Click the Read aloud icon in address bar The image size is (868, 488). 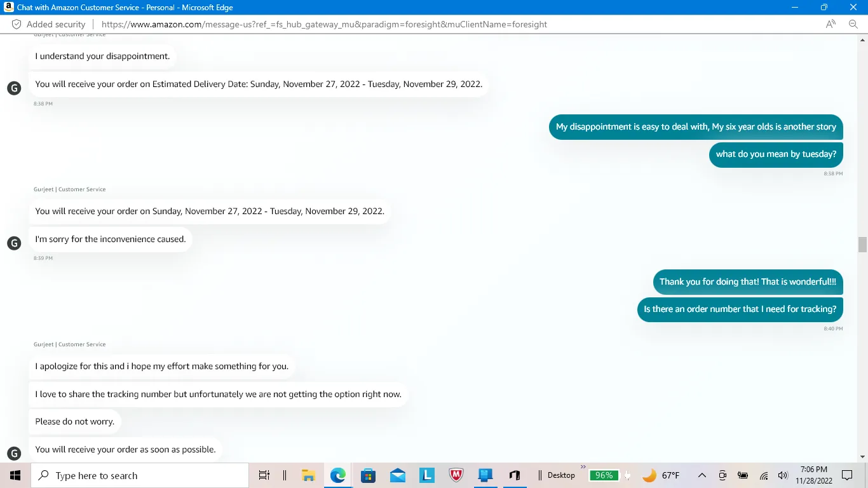pos(831,24)
